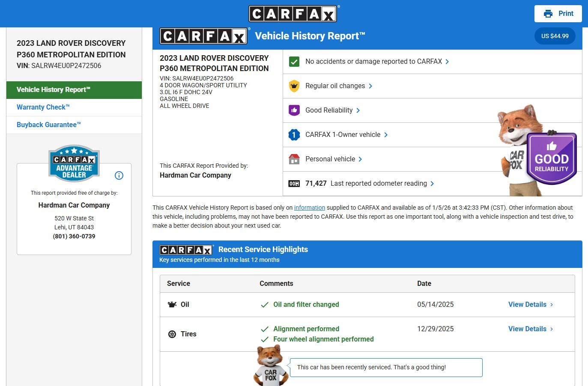Go to Buyback Guarantee section
The height and width of the screenshot is (386, 588).
tap(48, 125)
